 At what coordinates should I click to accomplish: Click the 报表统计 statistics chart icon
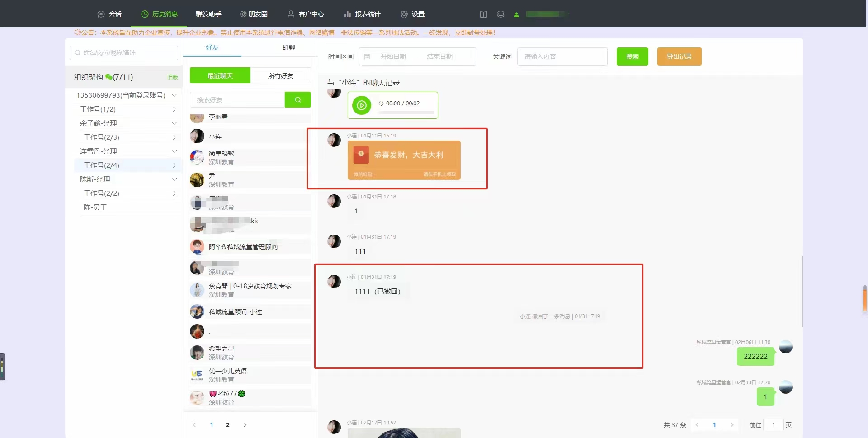[x=347, y=14]
